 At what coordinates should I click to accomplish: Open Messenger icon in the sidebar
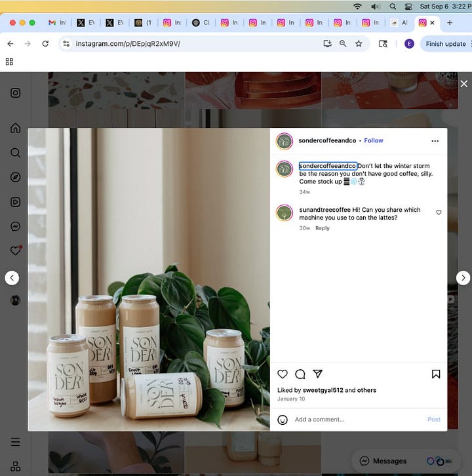(x=16, y=226)
